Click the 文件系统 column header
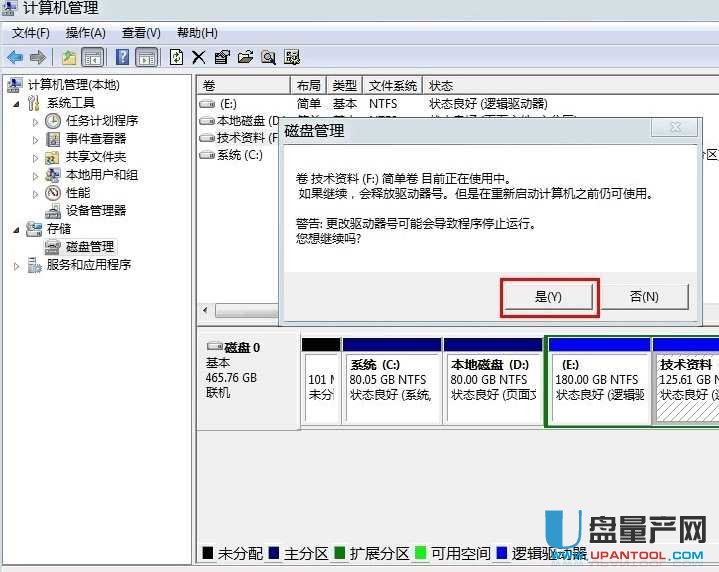Image resolution: width=719 pixels, height=572 pixels. [x=392, y=86]
